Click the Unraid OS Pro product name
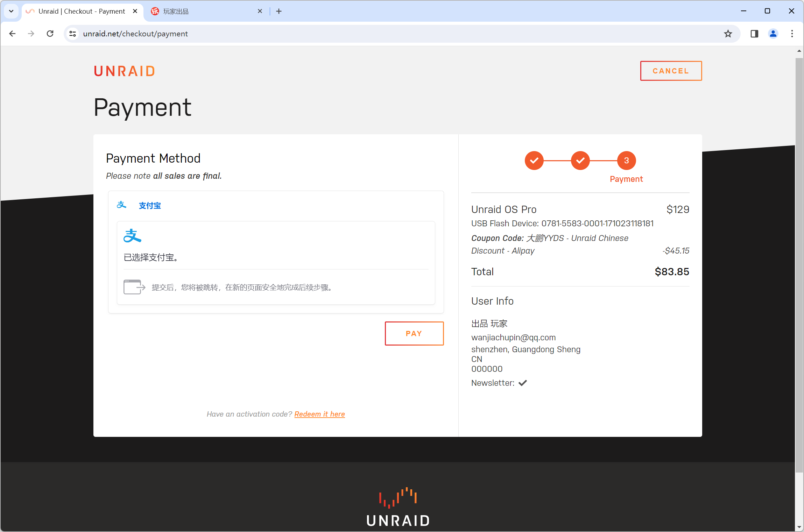Image resolution: width=804 pixels, height=532 pixels. pyautogui.click(x=504, y=210)
